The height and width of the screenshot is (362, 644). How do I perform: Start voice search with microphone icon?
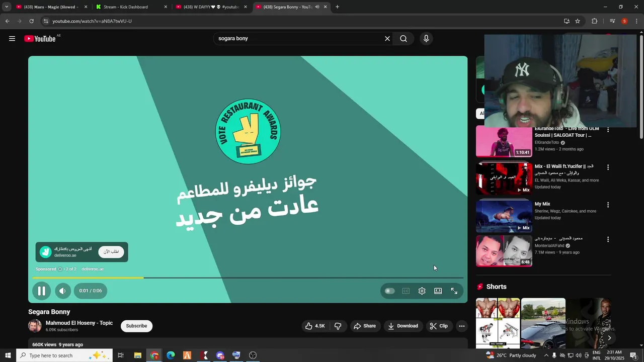pos(426,39)
